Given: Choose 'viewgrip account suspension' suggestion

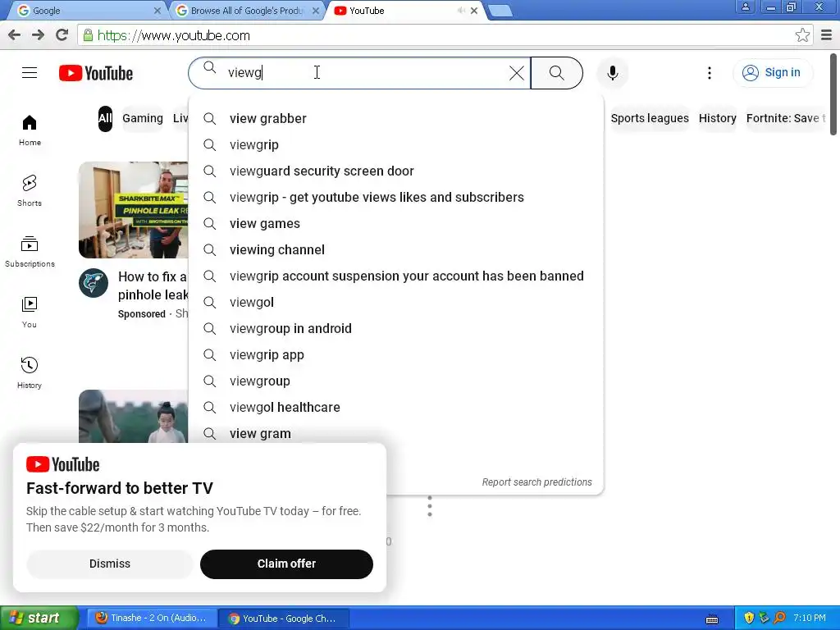Looking at the screenshot, I should (x=396, y=276).
